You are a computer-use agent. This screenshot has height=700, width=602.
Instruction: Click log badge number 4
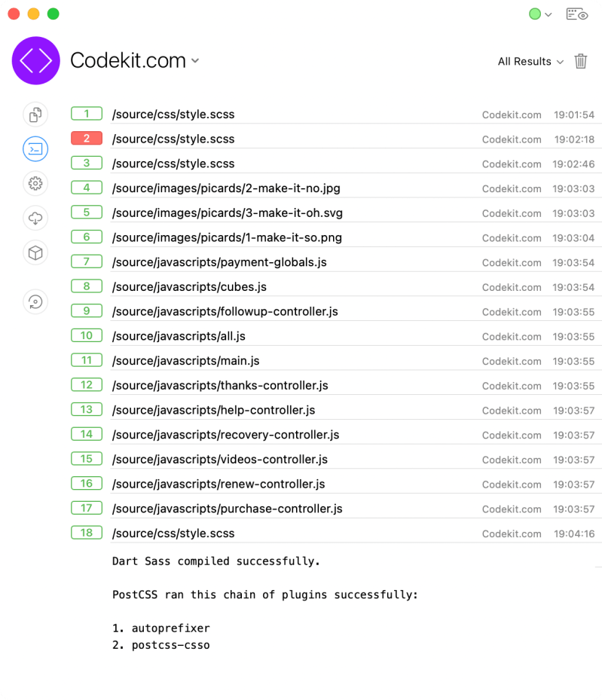pos(87,188)
